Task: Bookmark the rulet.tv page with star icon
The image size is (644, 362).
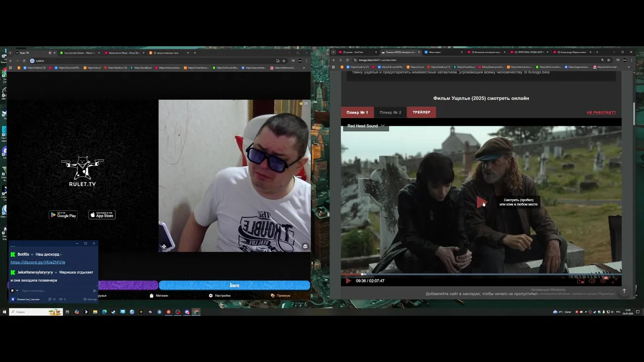Action: [x=284, y=61]
